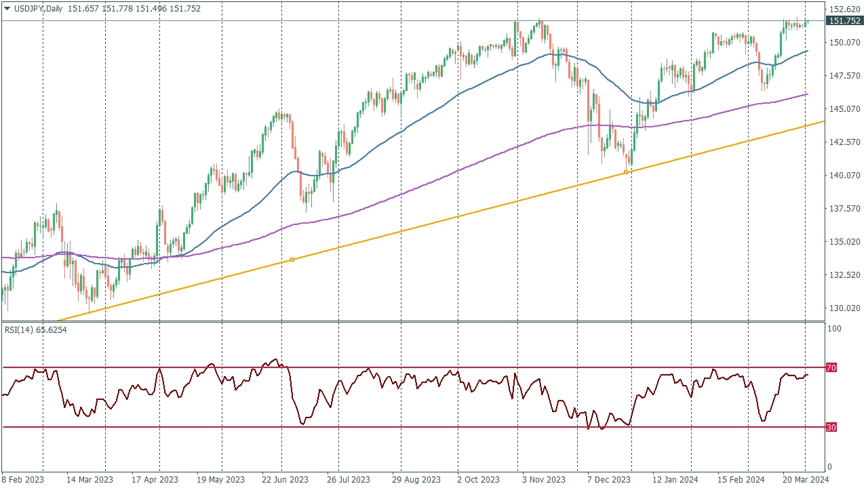Click the 130.020 price scale label

[x=845, y=308]
